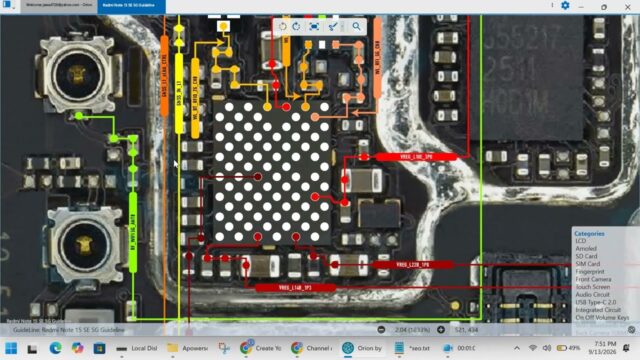The height and width of the screenshot is (360, 640).
Task: Choose Front Camera category
Action: (x=593, y=279)
